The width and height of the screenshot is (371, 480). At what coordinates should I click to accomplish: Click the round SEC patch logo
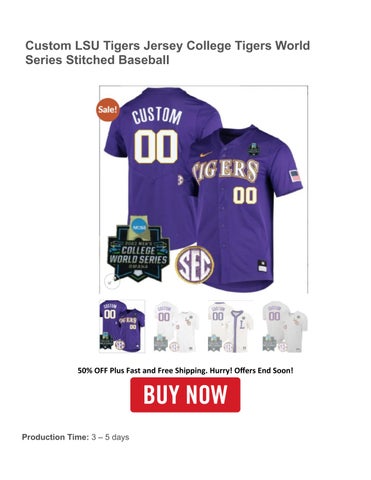(x=195, y=265)
